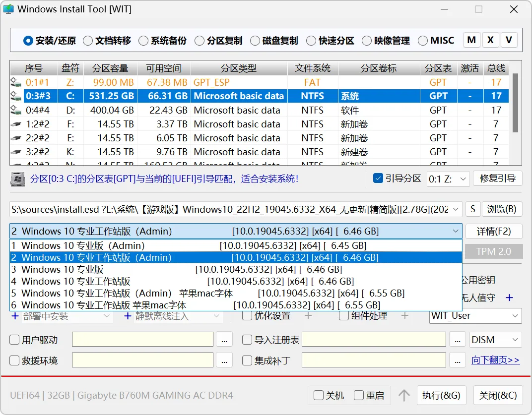Choose edition 1 Windows 10 专业版 (Admin)
The height and width of the screenshot is (415, 532).
[x=236, y=245]
